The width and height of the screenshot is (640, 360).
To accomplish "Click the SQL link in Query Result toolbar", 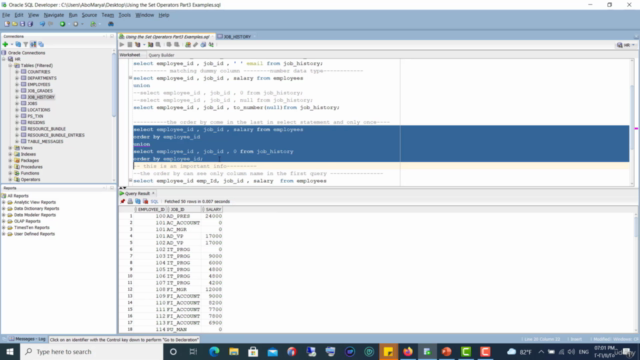I will point(154,202).
